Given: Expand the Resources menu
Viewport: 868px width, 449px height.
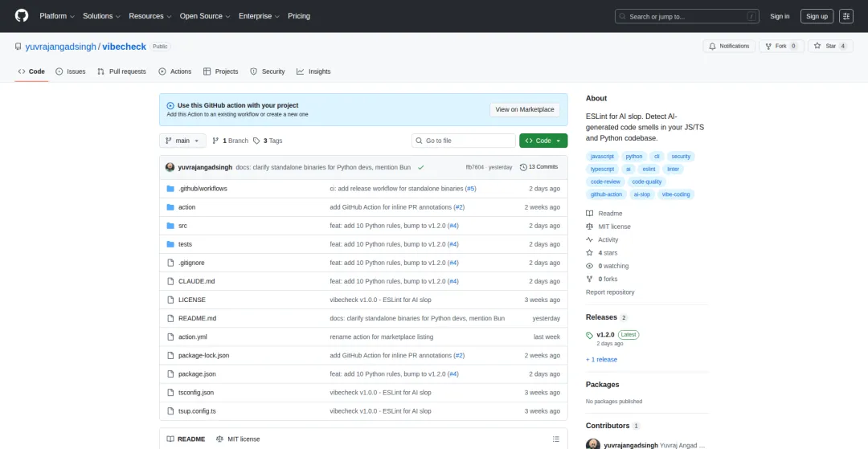Looking at the screenshot, I should tap(150, 16).
